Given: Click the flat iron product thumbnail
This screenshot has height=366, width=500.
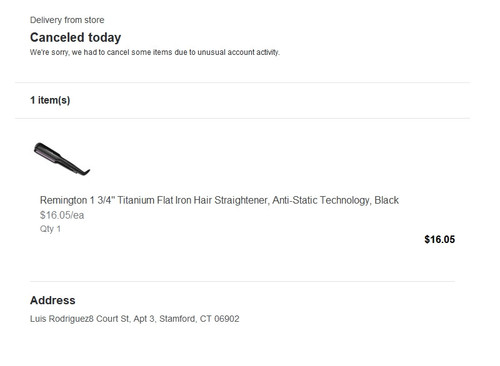Looking at the screenshot, I should tap(62, 159).
